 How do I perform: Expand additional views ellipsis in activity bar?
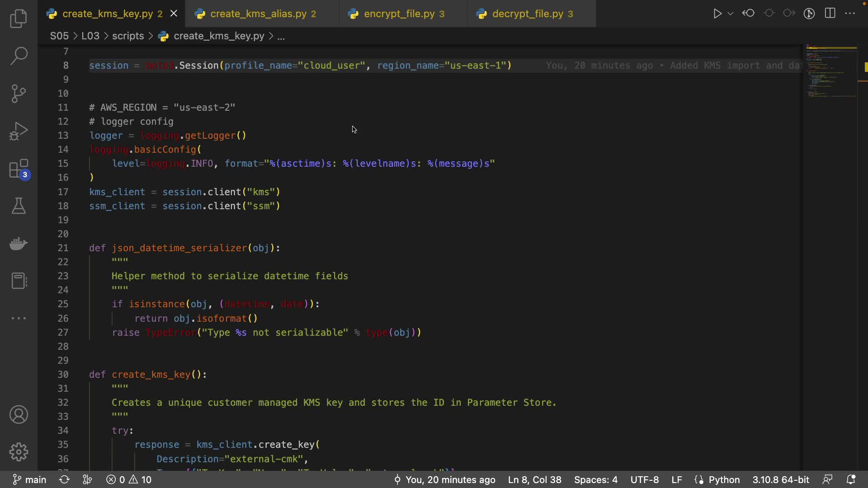click(19, 318)
